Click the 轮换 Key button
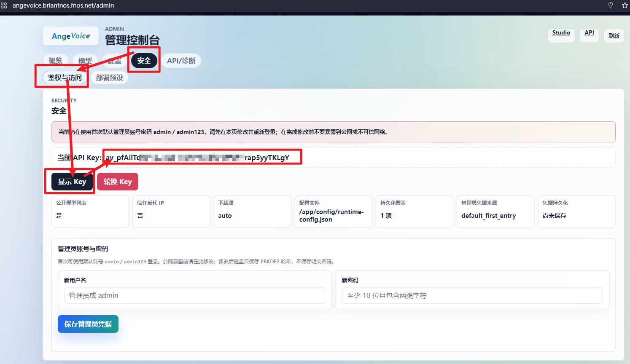Image resolution: width=630 pixels, height=364 pixels. 118,182
